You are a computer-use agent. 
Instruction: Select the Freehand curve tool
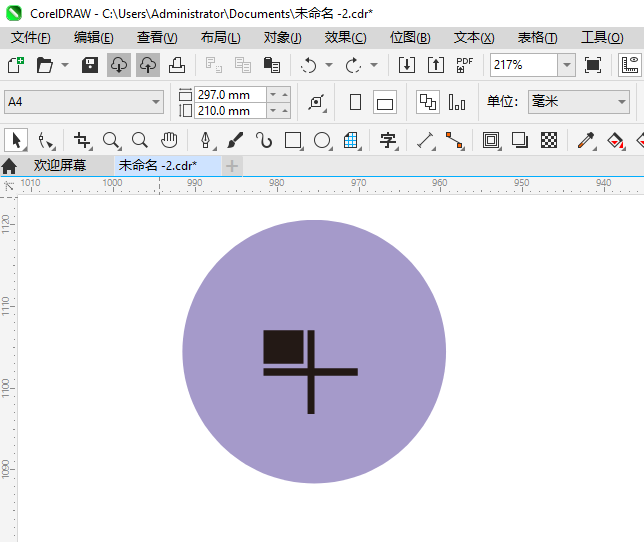tap(264, 140)
